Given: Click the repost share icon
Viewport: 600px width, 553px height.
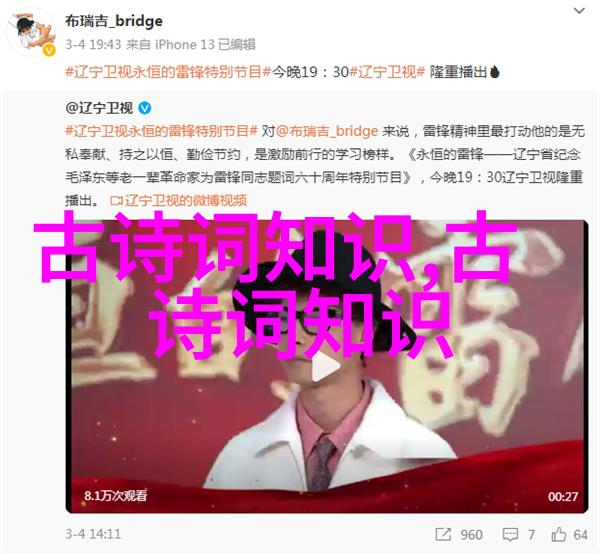Looking at the screenshot, I should 443,534.
